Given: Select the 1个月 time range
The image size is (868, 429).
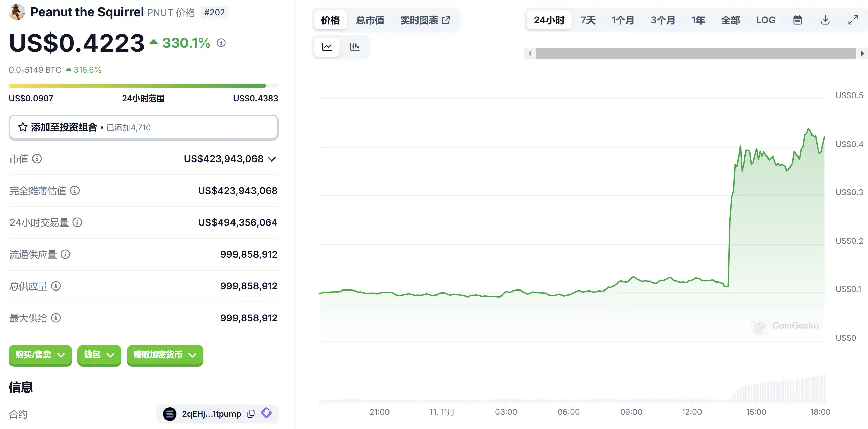Looking at the screenshot, I should click(x=623, y=20).
